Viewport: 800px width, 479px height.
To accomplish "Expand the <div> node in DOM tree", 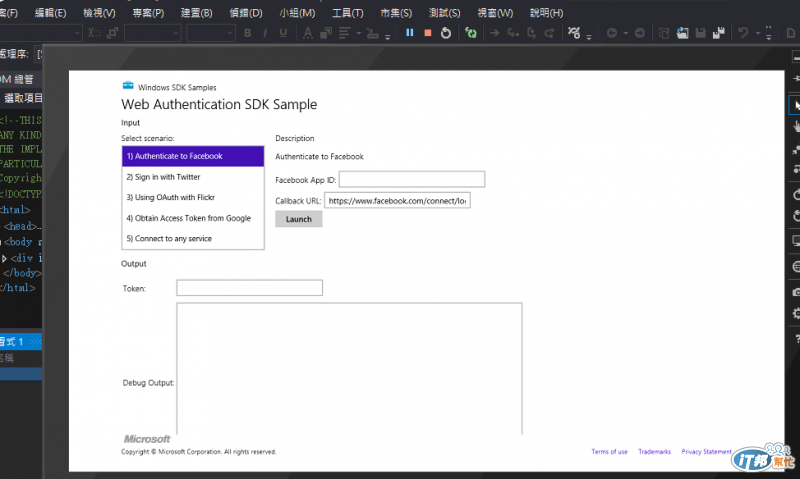I will (4, 258).
